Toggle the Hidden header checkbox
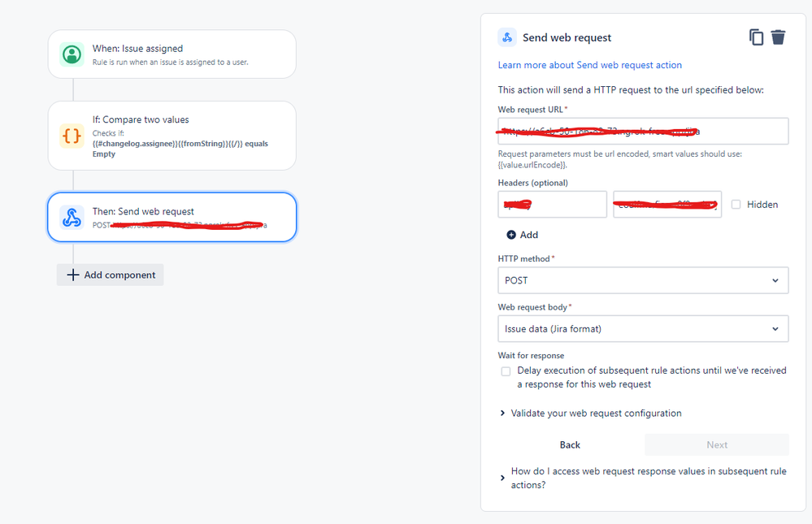This screenshot has width=812, height=524. 736,205
